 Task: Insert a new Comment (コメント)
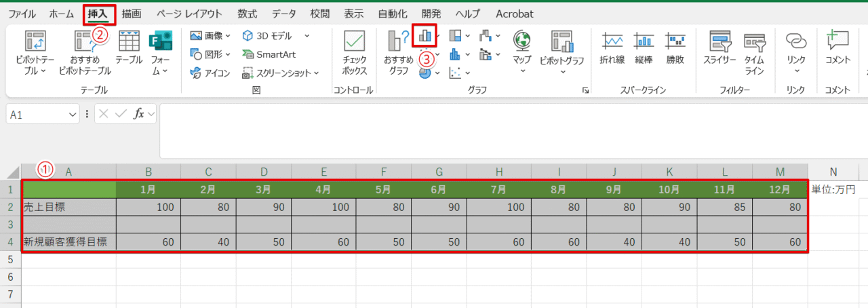point(837,47)
